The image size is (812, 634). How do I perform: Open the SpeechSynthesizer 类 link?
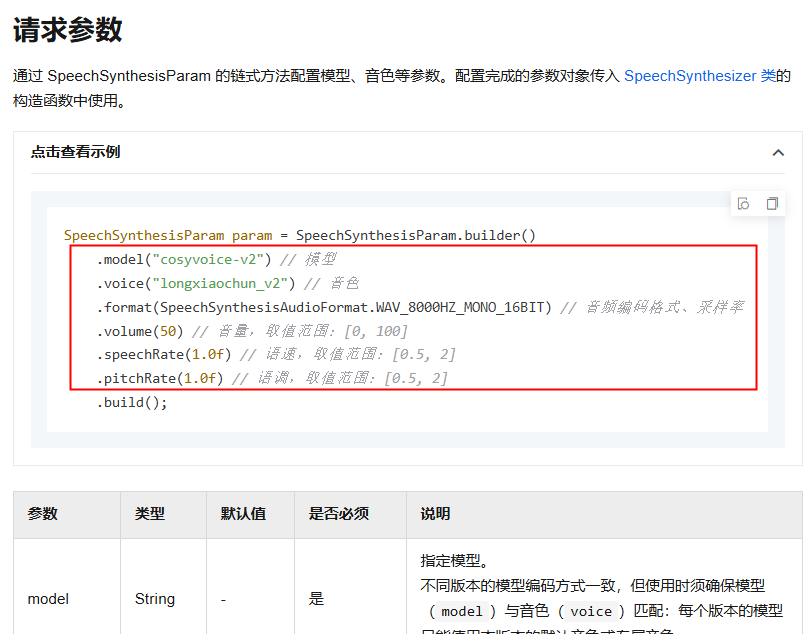pos(699,76)
